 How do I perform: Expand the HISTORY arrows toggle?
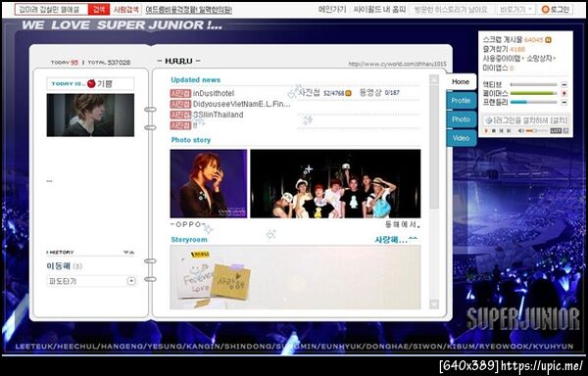pyautogui.click(x=128, y=253)
